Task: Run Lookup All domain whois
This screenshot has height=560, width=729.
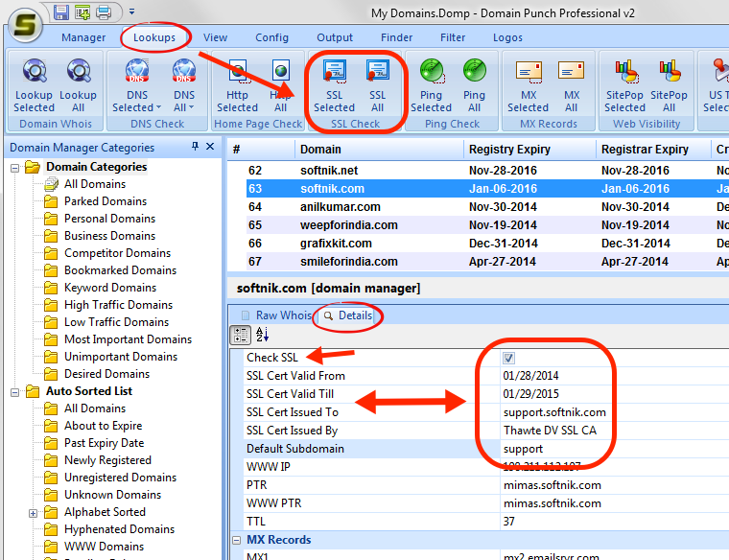Action: coord(78,85)
